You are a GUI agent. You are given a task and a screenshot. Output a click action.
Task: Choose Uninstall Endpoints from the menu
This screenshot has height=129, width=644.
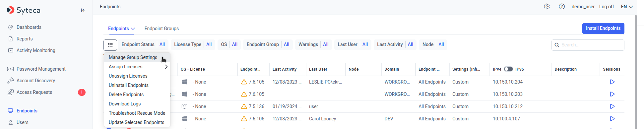(x=137, y=85)
